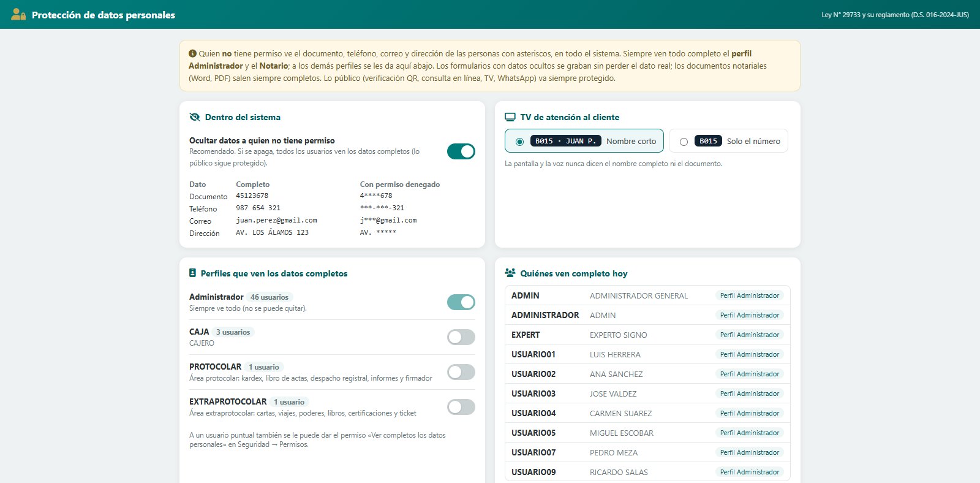Enable the PROTOCOLAR profile switch

point(461,372)
